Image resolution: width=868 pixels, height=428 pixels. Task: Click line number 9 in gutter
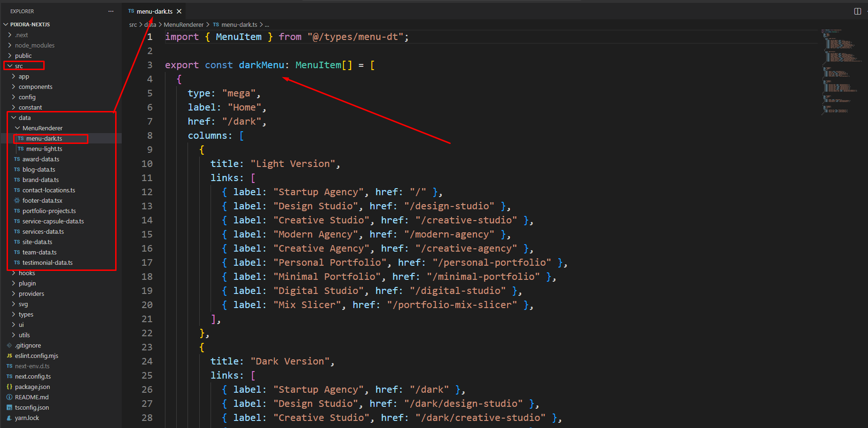(149, 150)
